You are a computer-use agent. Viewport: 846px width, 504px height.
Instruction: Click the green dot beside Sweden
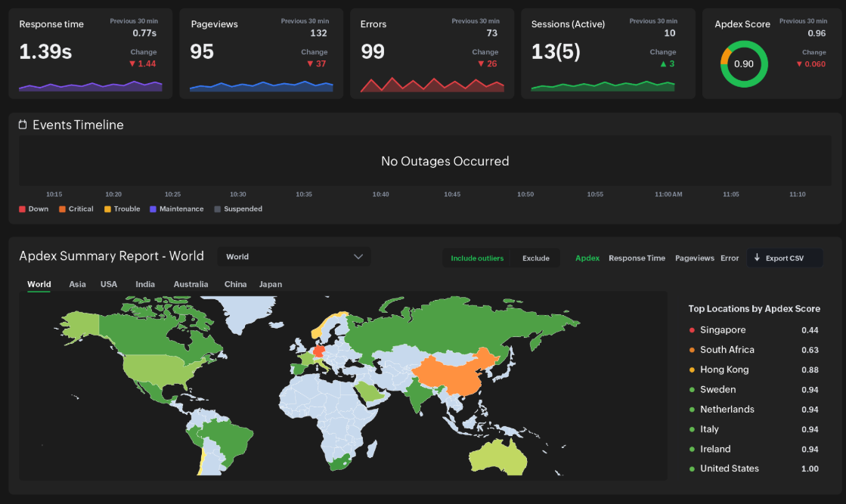click(x=692, y=390)
